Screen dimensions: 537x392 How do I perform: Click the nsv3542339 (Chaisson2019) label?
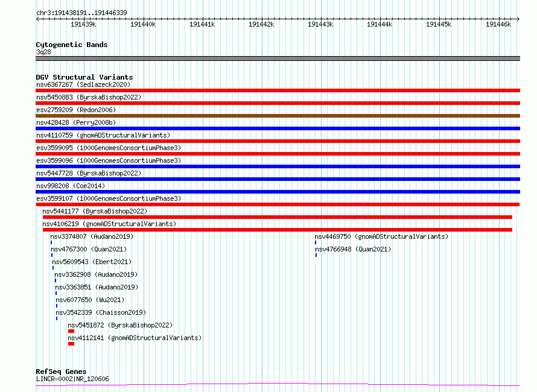coord(101,312)
